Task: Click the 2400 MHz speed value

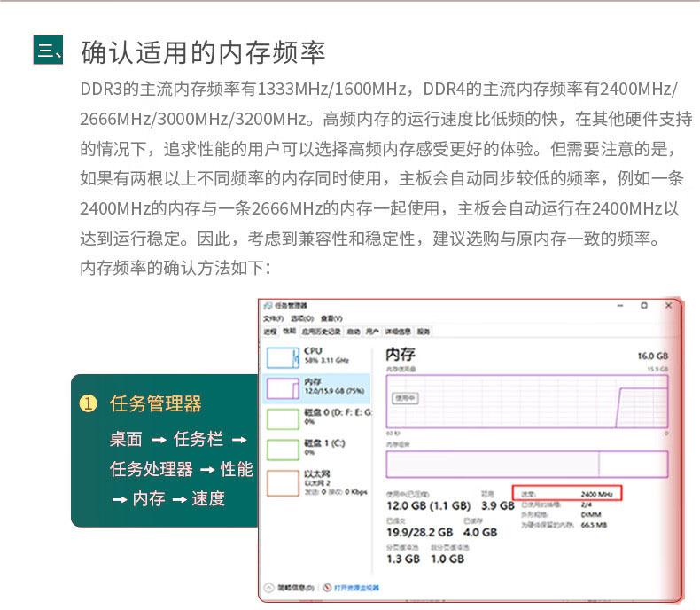Action: 597,495
